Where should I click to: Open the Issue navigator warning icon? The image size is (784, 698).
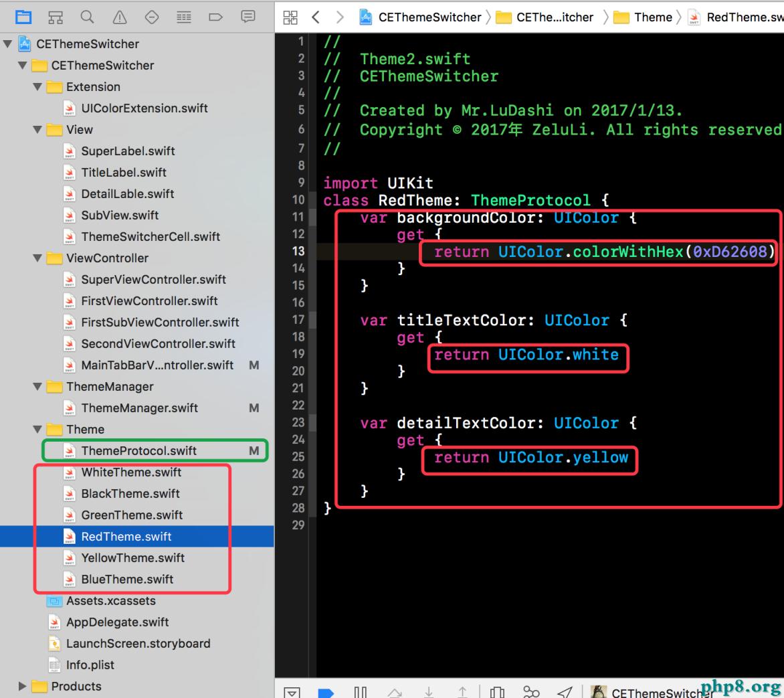pos(120,17)
